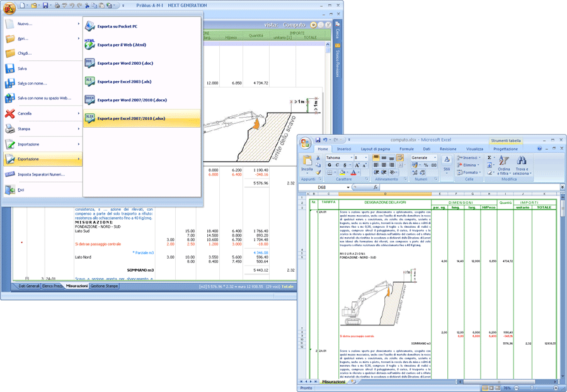
Task: Toggle align left button in Excel ribbon
Action: coord(376,165)
